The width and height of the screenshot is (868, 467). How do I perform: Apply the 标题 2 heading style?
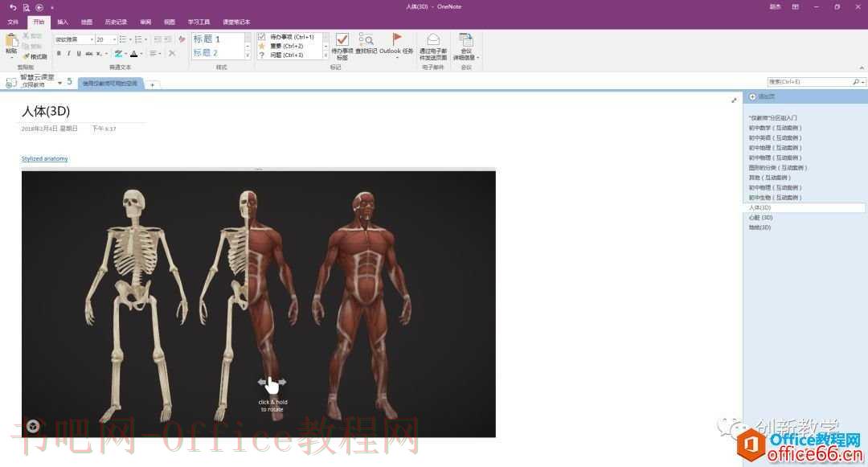[x=206, y=52]
